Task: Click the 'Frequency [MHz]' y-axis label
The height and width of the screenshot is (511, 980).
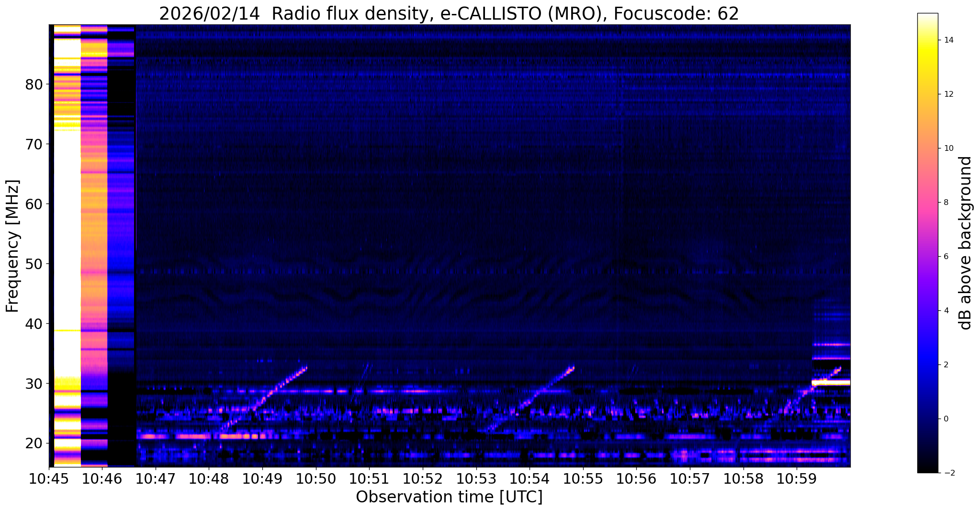Action: coord(12,246)
